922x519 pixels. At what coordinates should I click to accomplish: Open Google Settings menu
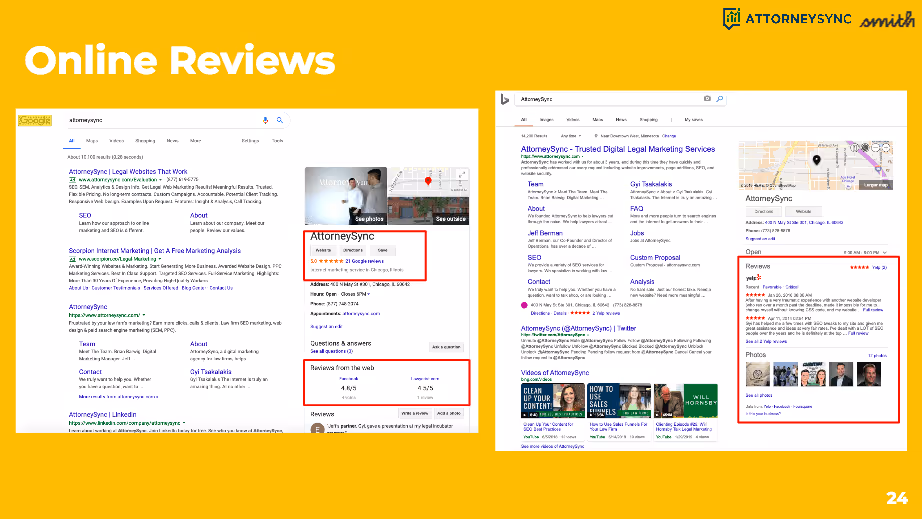tap(250, 141)
